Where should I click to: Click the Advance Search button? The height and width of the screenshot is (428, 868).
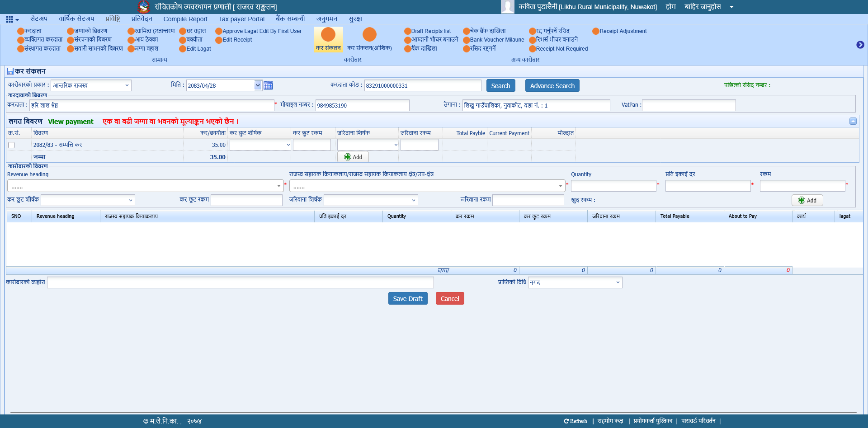552,85
